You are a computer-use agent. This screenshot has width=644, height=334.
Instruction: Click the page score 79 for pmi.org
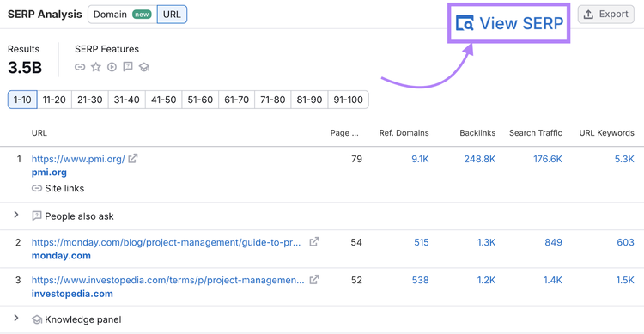(x=356, y=159)
